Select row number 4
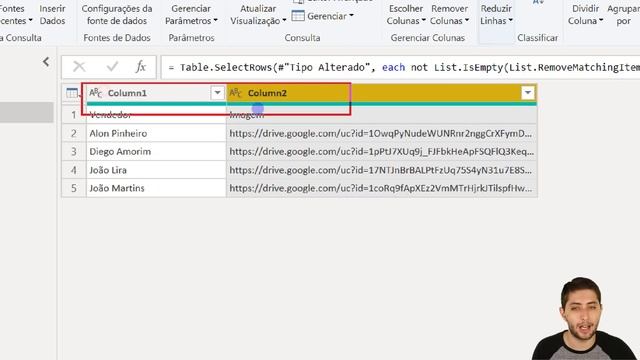 pos(74,170)
